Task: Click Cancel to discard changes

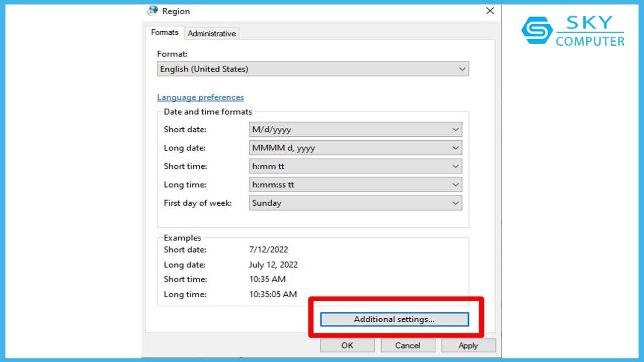Action: coord(408,345)
